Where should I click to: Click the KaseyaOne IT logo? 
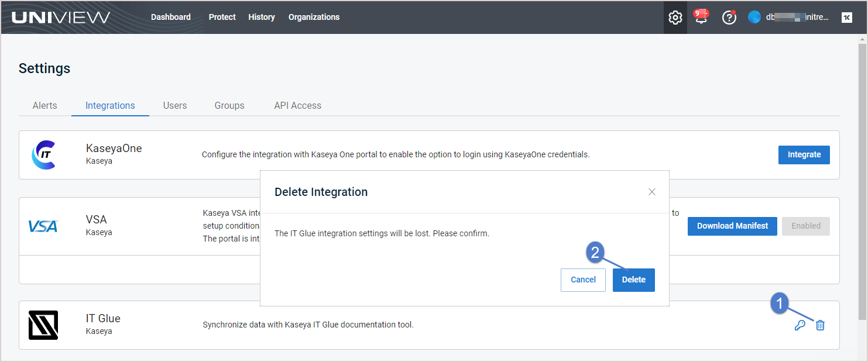click(x=43, y=155)
